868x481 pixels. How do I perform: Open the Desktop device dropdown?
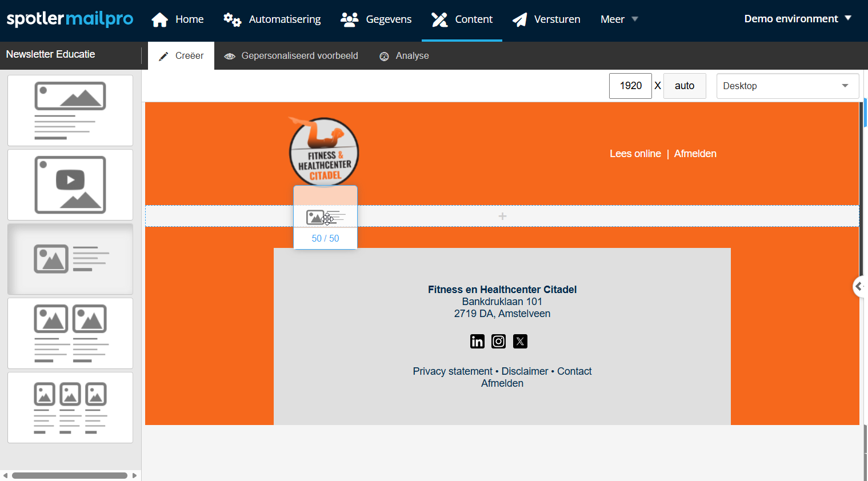click(x=787, y=86)
